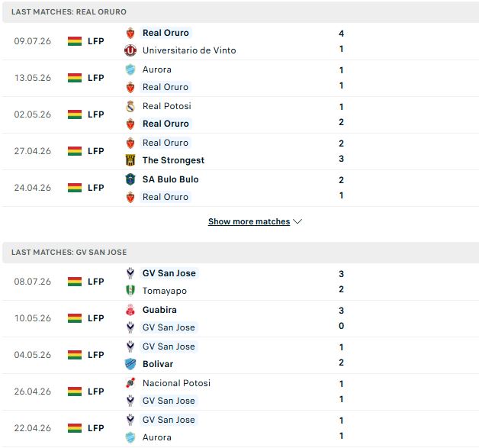Screen dimensions: 479x448
Task: Click the Universitario de Vinto team crest
Action: 130,50
